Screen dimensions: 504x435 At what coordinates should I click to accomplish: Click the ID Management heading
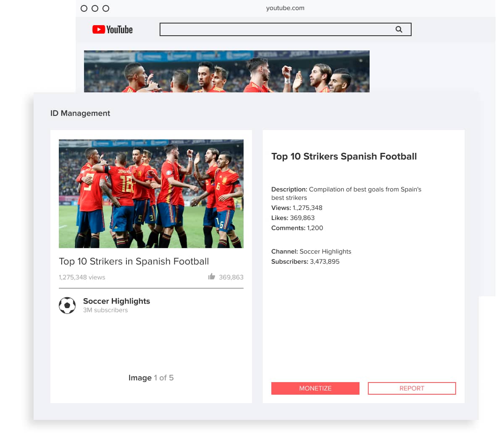pos(80,113)
